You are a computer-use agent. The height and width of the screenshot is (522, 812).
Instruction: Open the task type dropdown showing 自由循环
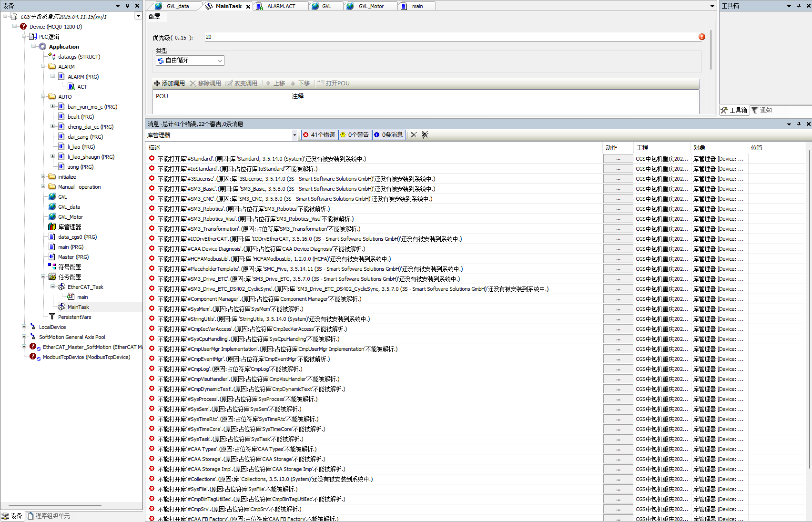tap(190, 61)
